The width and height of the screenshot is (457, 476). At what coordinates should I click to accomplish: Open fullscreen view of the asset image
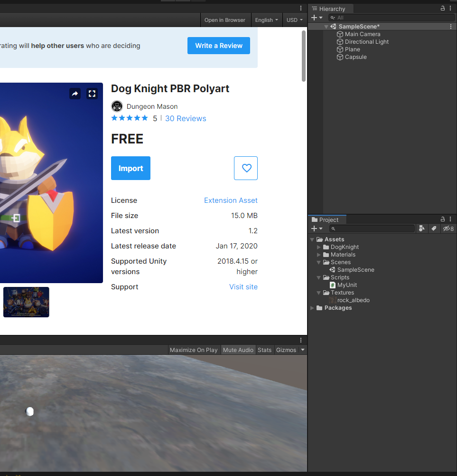pos(92,94)
